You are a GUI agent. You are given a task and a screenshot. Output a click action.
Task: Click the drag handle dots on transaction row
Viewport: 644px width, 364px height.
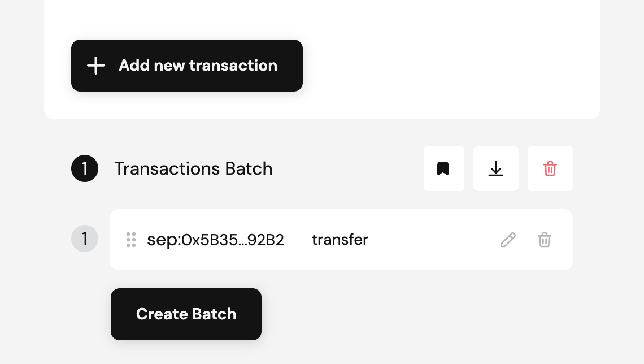tap(131, 240)
